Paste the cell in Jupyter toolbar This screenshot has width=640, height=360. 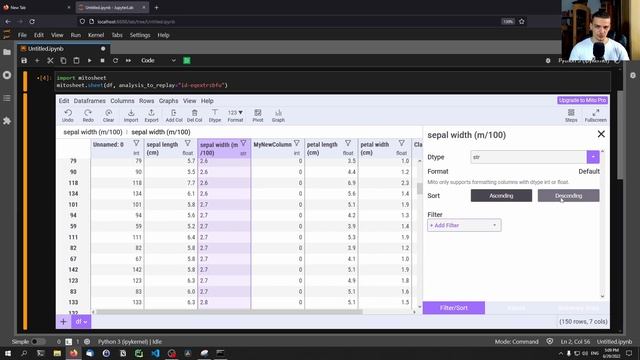pyautogui.click(x=76, y=60)
